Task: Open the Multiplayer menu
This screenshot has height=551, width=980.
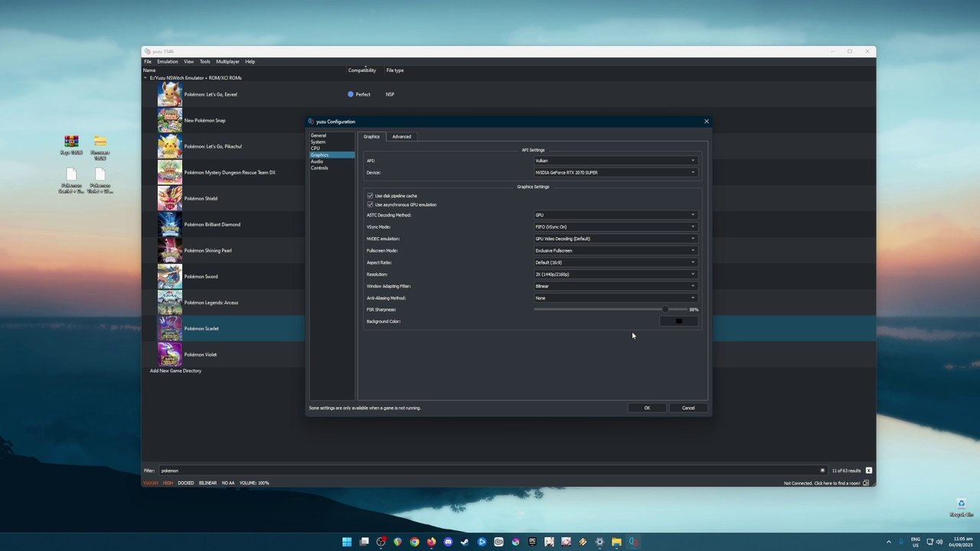Action: pos(227,61)
